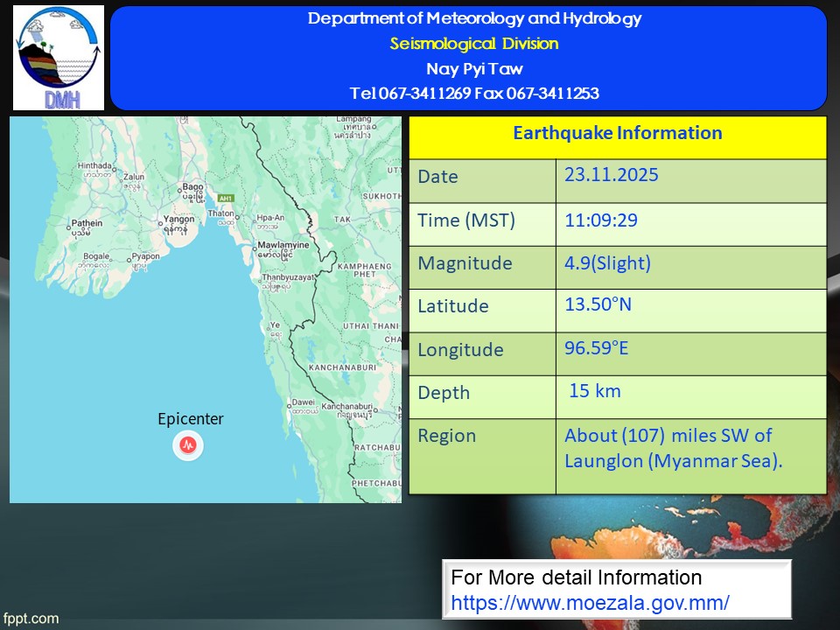Screen dimensions: 840x630
Task: Click the region description mentioning Launglon
Action: click(x=673, y=448)
